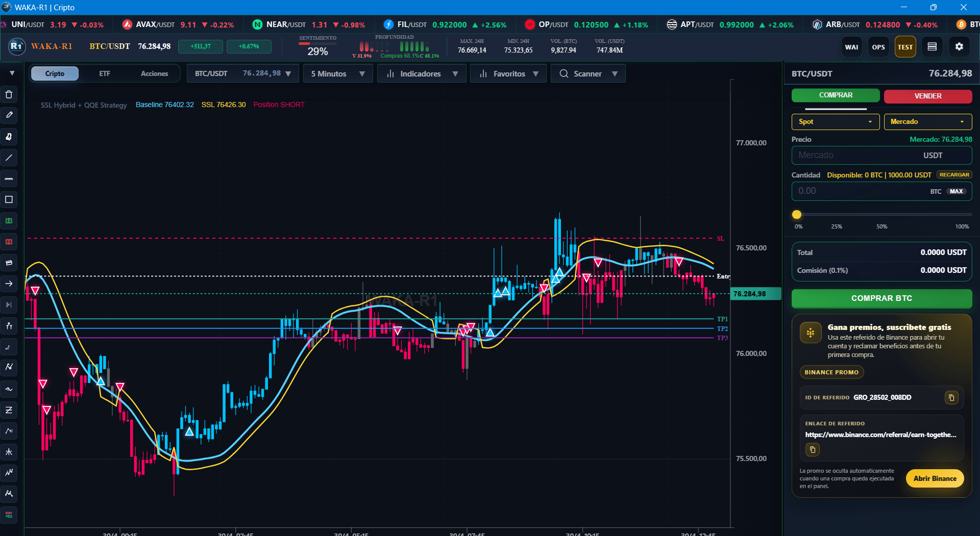Click the Abrir Binance button
The image size is (980, 536).
935,478
